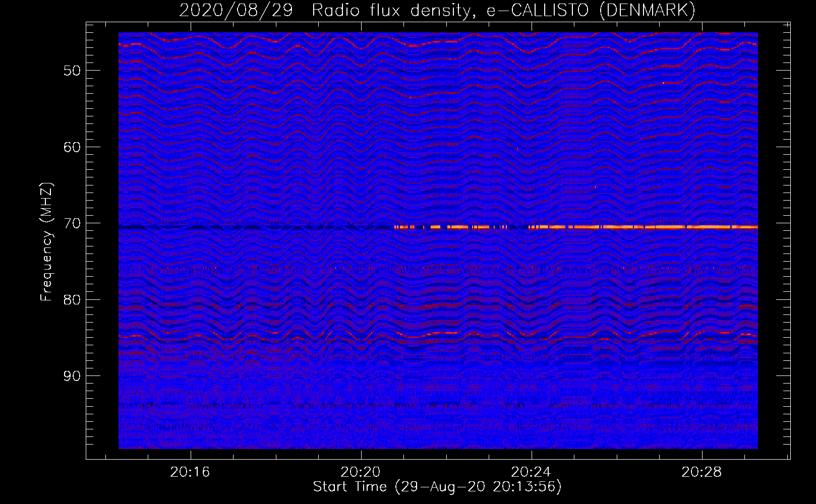Click the 60 MHz frequency tick label
816x504 pixels.
click(72, 147)
